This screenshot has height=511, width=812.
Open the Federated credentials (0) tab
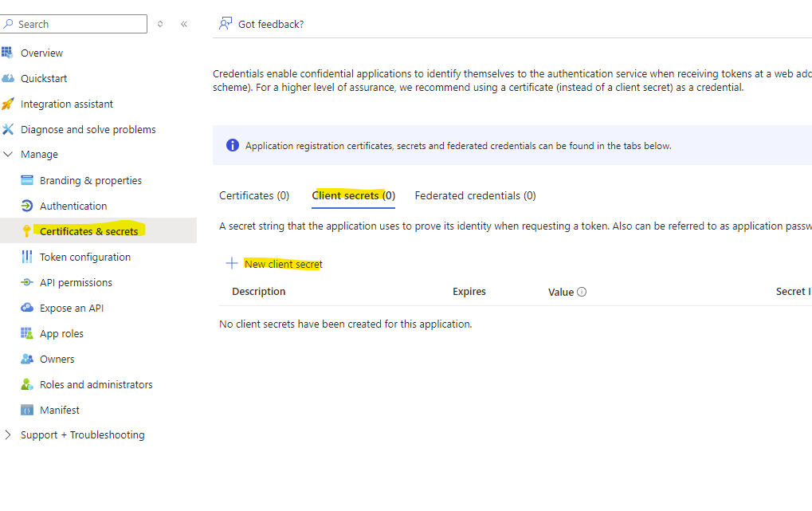pos(475,195)
